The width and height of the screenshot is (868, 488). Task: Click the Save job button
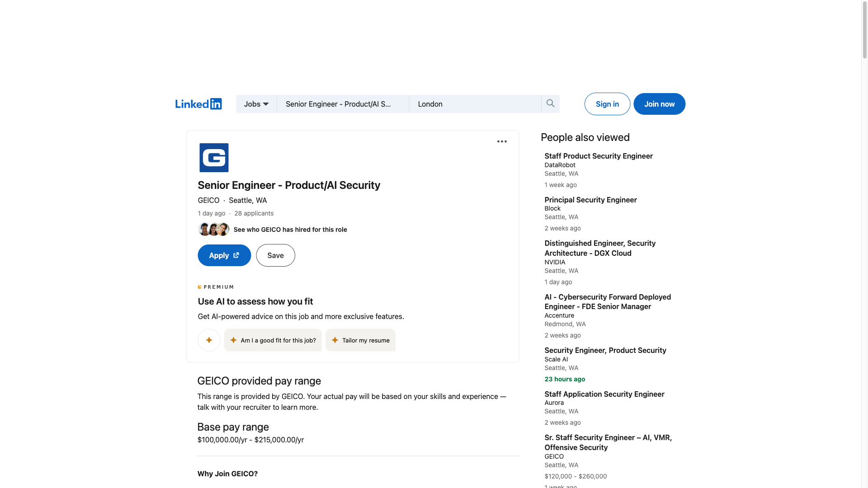coord(275,255)
